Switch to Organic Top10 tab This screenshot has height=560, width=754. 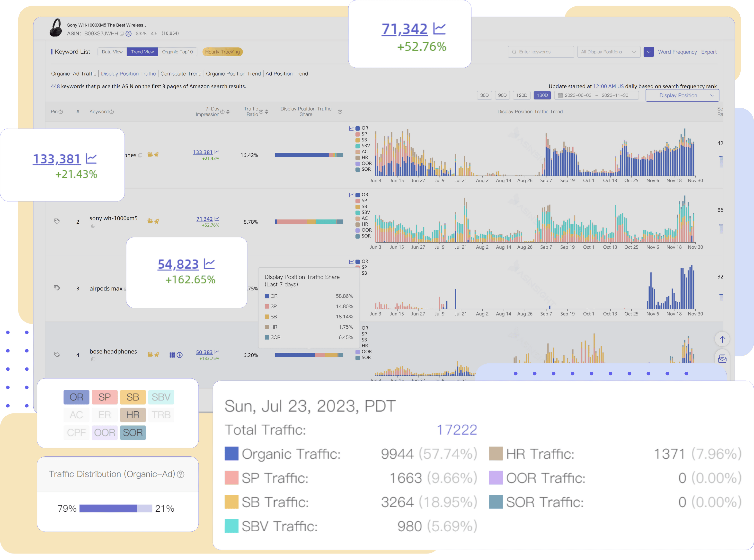177,52
